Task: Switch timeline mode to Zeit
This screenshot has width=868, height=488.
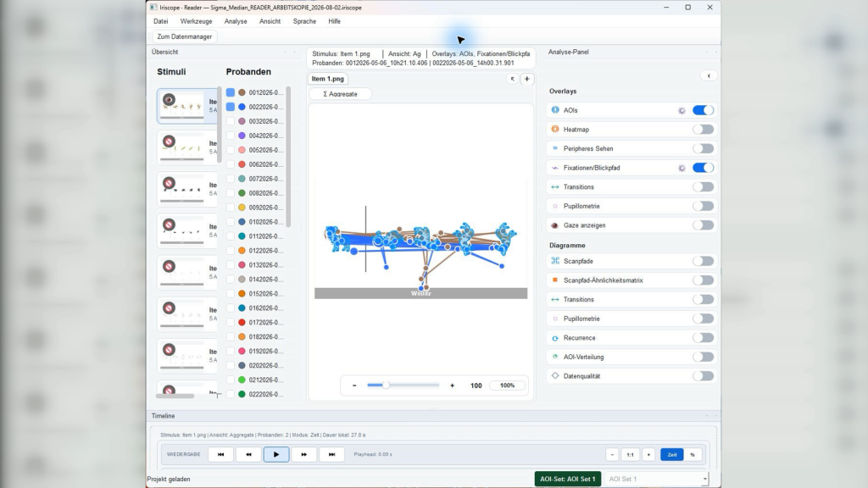Action: coord(672,455)
